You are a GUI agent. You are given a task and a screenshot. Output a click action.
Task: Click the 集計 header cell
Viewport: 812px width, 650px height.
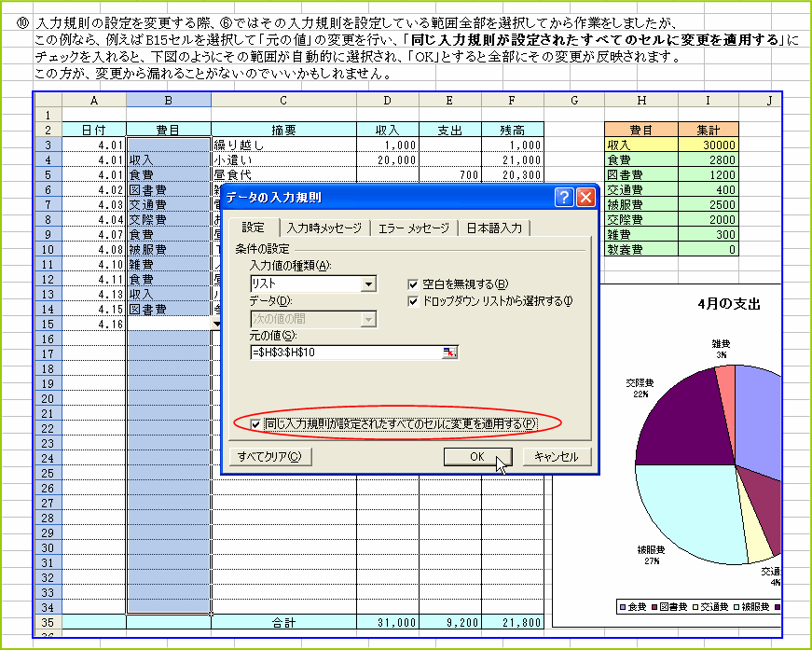pyautogui.click(x=708, y=130)
